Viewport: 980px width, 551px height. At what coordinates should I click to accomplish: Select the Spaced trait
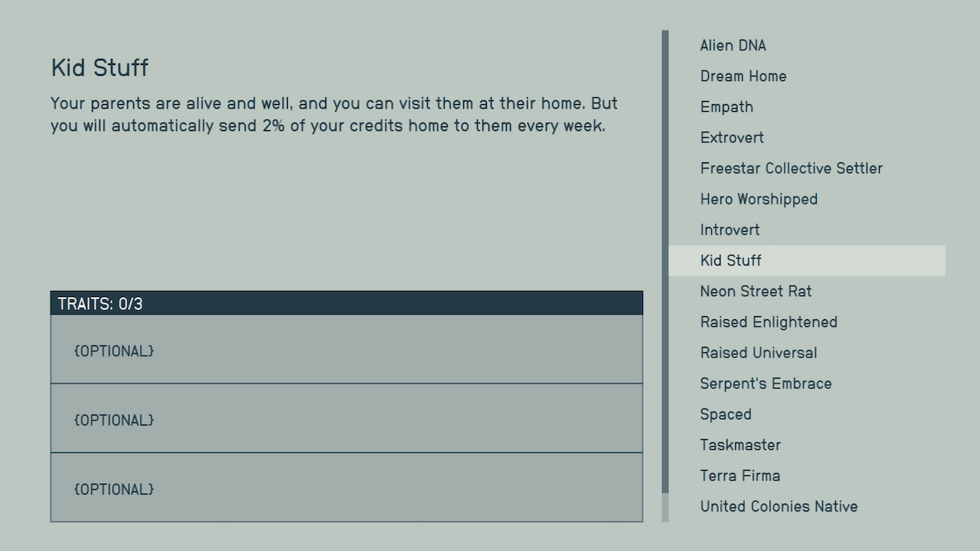point(726,414)
